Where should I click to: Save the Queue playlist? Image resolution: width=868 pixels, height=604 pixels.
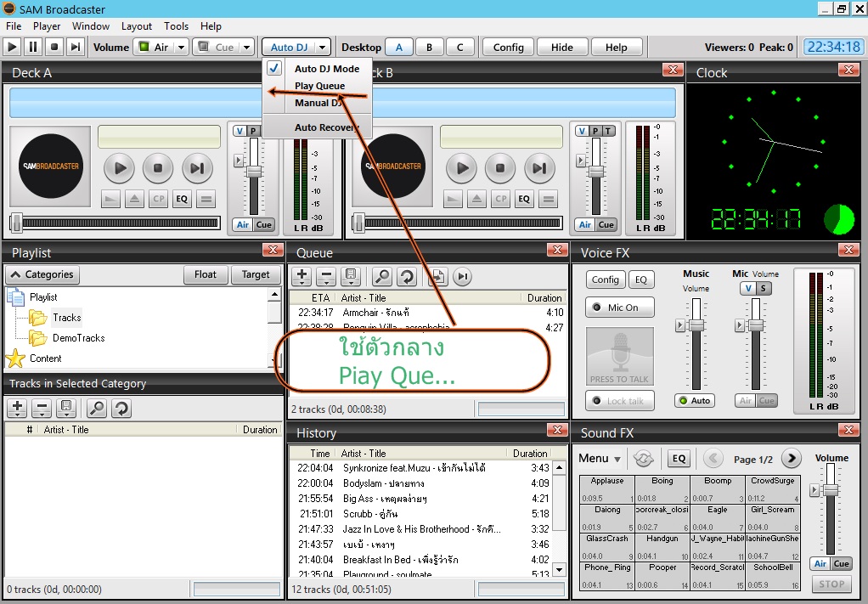click(352, 276)
